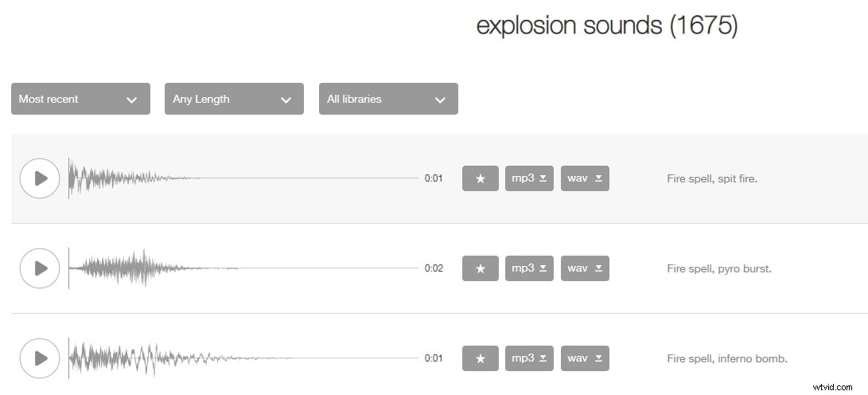
Task: Play the Fire spell, spit fire sound
Action: click(x=39, y=178)
